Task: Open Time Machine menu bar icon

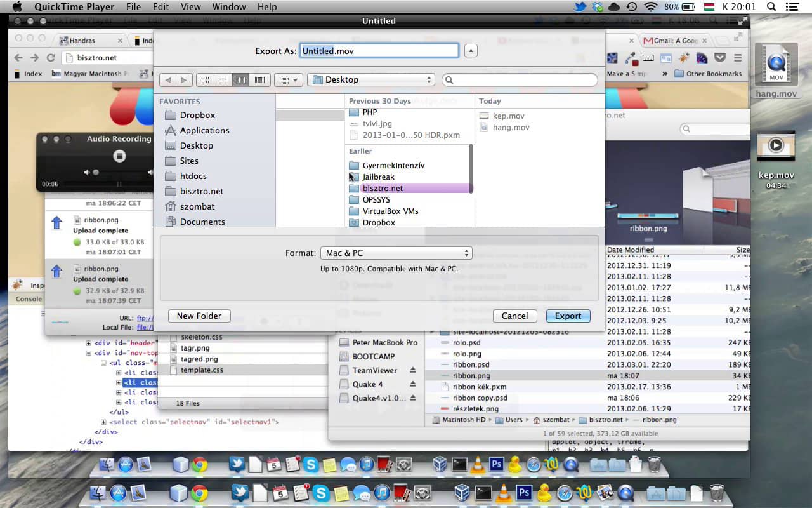Action: [x=632, y=7]
